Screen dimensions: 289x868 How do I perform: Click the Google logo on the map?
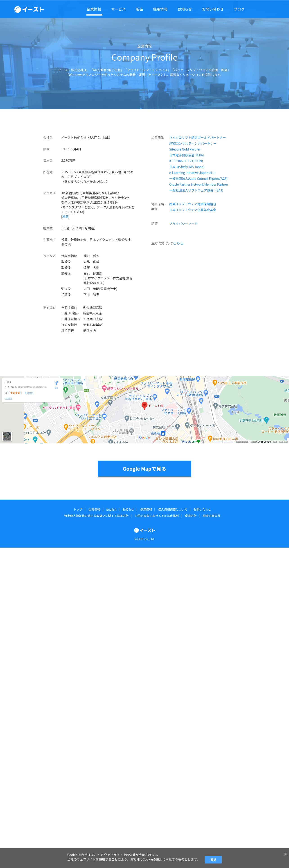pyautogui.click(x=145, y=437)
